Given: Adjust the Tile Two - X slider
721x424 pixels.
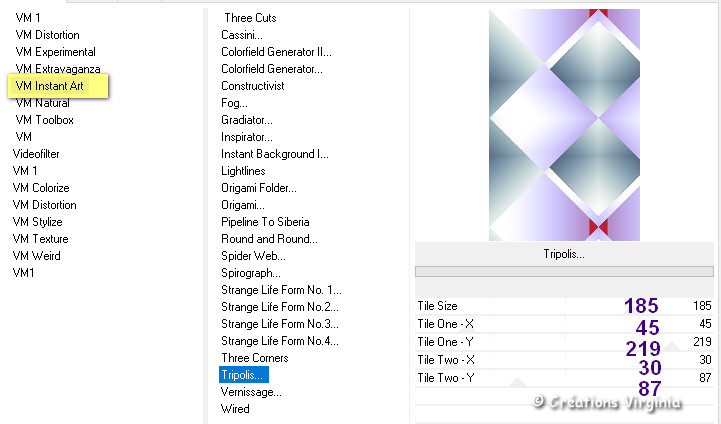Looking at the screenshot, I should [x=564, y=360].
